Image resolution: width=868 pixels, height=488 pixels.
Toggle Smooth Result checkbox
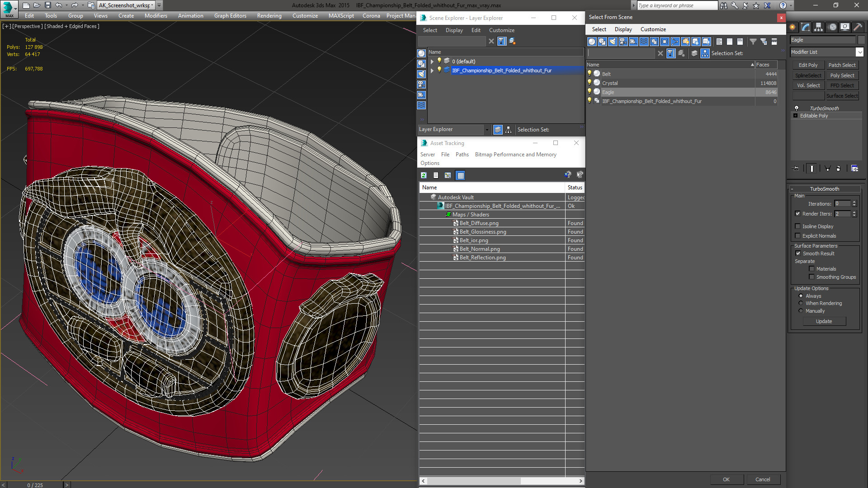(798, 253)
